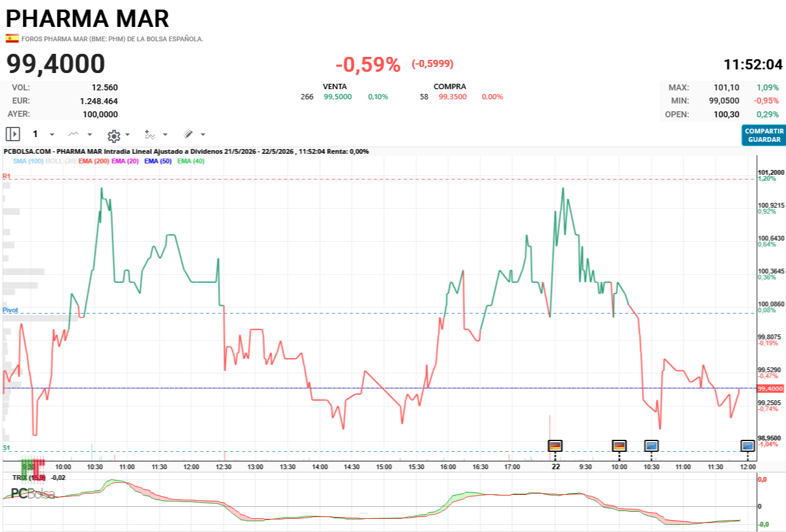Open the line chart type icon
The width and height of the screenshot is (786, 532).
[x=74, y=134]
